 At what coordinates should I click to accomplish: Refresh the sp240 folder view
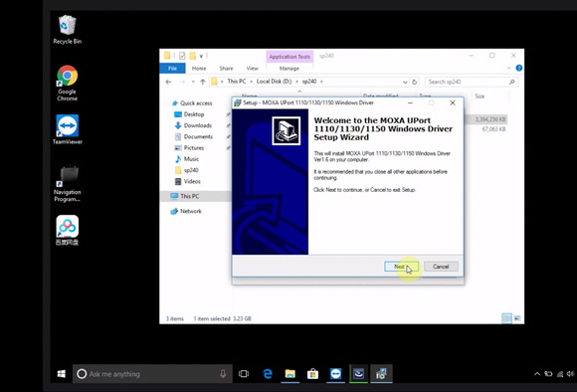pos(415,82)
